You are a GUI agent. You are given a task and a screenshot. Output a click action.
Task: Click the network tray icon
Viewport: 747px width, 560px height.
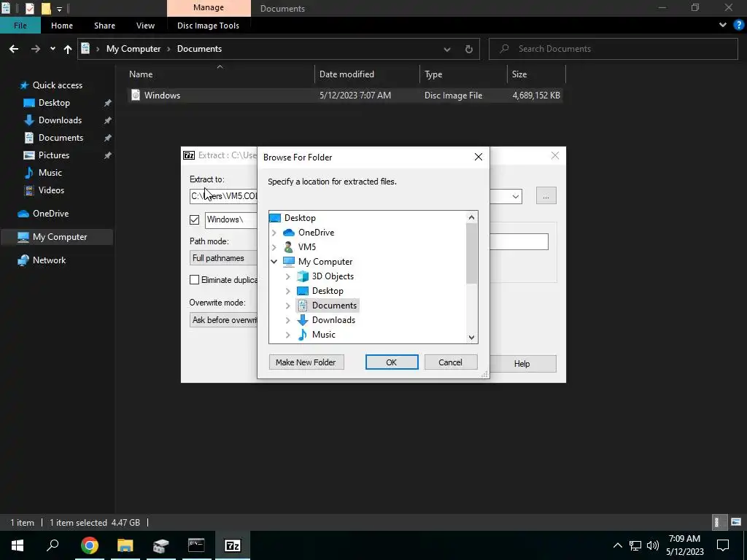click(x=635, y=545)
